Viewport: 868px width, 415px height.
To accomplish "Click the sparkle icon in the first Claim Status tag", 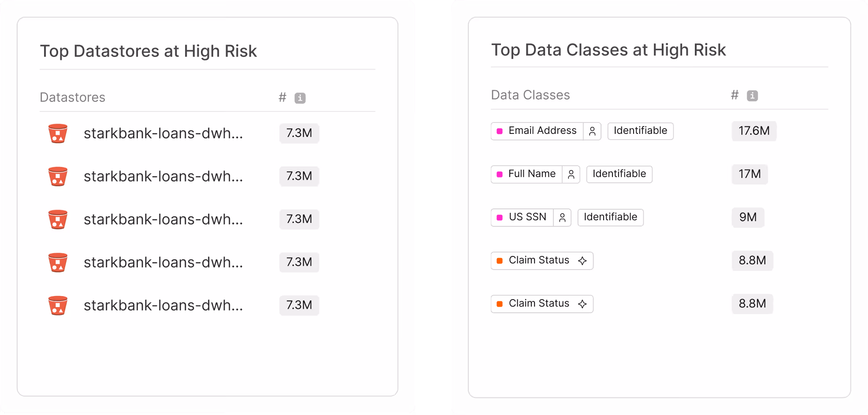I will [x=582, y=261].
